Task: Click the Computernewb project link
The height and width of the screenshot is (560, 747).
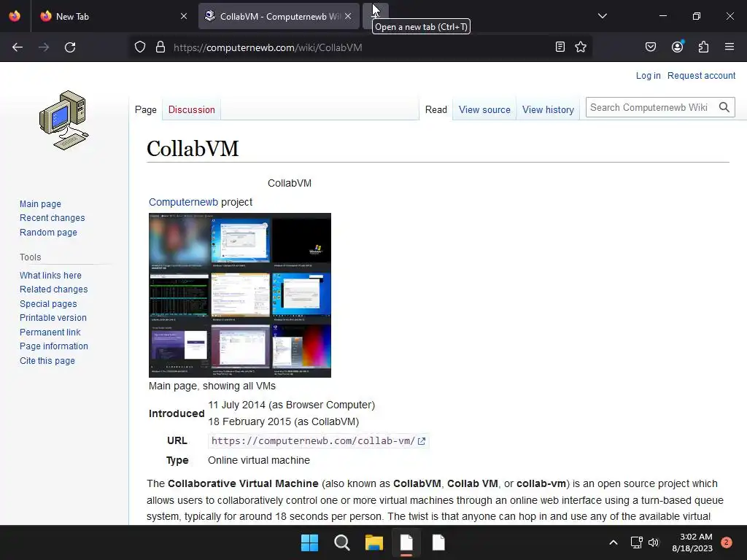Action: point(183,202)
